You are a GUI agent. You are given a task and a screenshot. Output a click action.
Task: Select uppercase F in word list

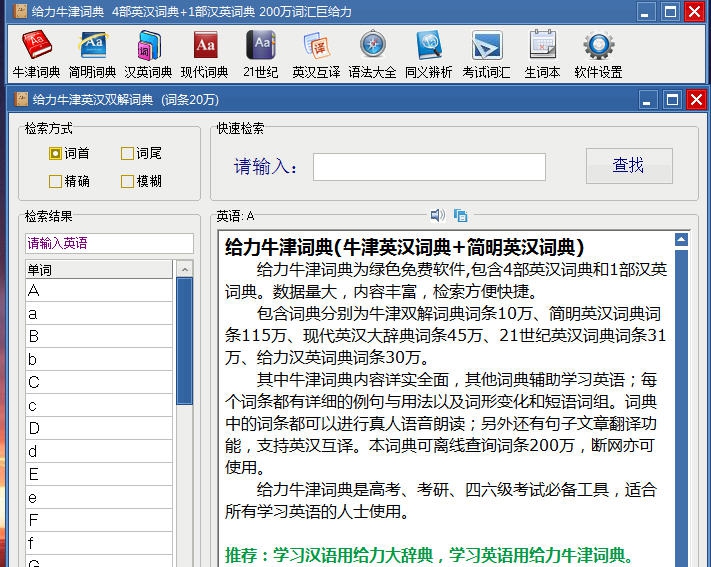[99, 520]
